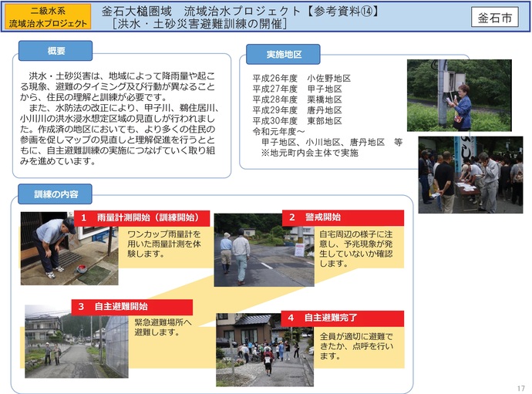The width and height of the screenshot is (532, 394).
Task: Open the photo of residents gathered at table
Action: click(470, 176)
